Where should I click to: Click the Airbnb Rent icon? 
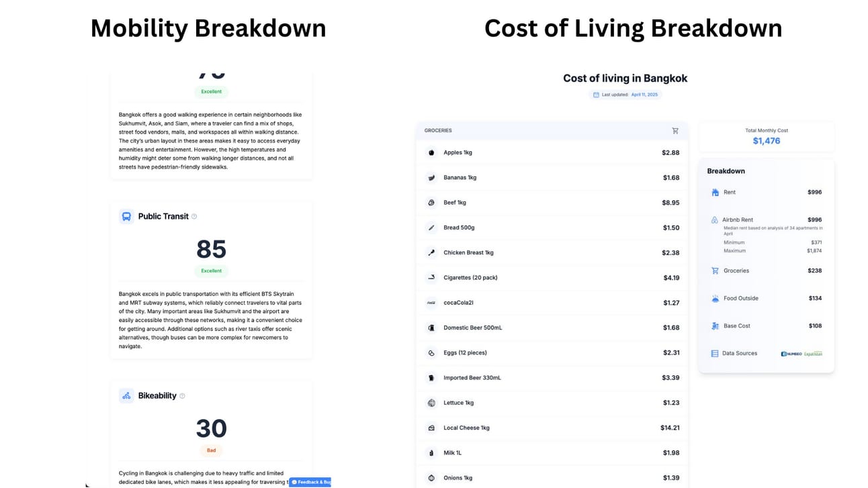[715, 220]
